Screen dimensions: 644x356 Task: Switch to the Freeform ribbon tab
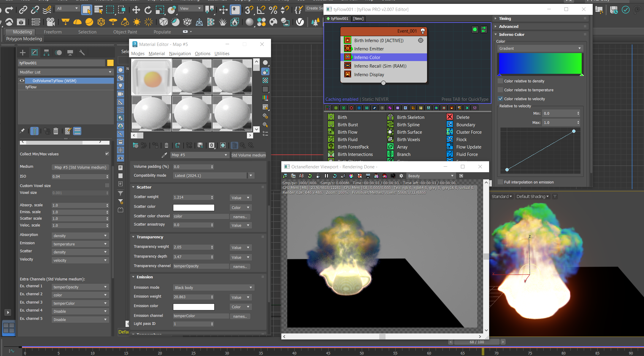pyautogui.click(x=53, y=32)
